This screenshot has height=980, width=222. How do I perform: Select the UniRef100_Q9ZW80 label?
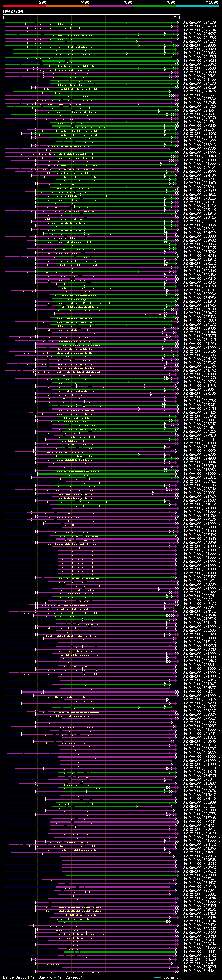pyautogui.click(x=199, y=125)
